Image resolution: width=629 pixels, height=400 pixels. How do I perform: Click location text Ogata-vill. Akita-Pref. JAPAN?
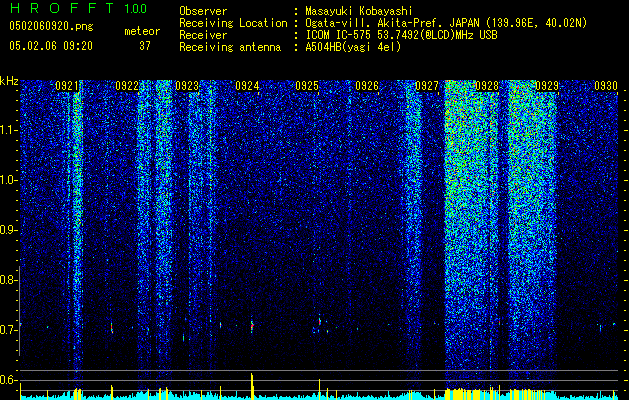pos(391,23)
